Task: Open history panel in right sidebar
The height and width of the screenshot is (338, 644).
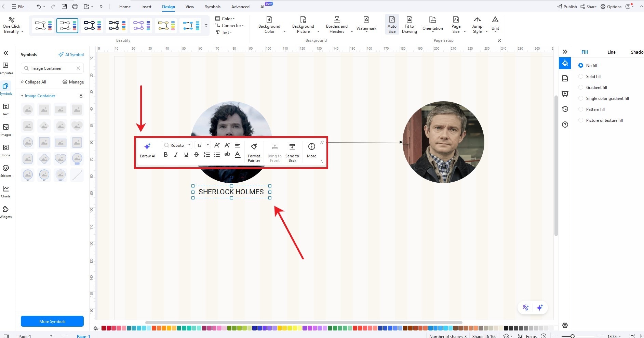Action: [x=565, y=109]
